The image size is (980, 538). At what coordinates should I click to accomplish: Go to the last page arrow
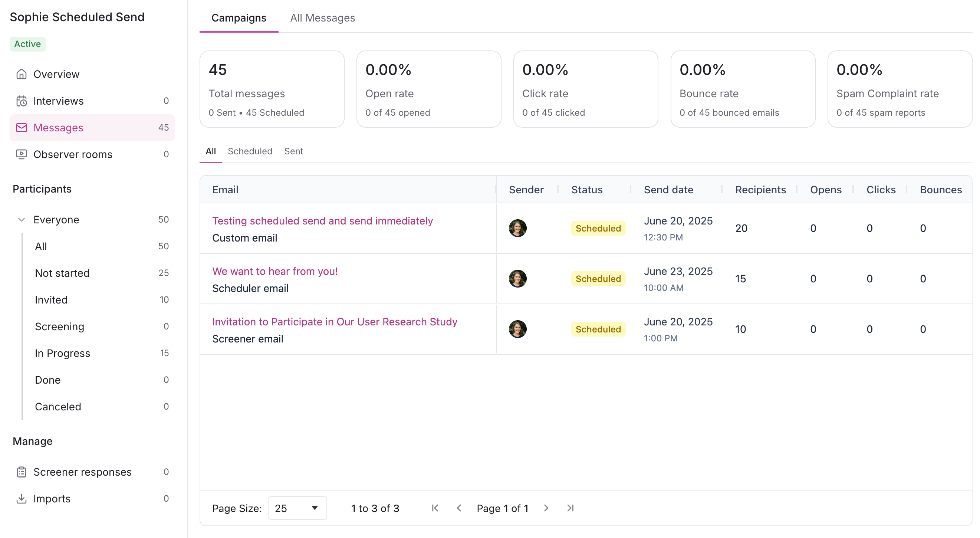click(x=570, y=508)
